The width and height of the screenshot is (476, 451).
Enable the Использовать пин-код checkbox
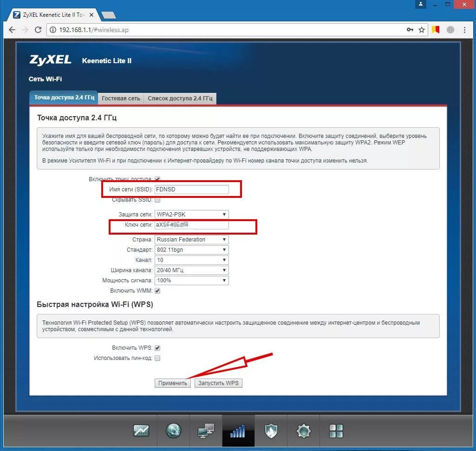tap(157, 358)
